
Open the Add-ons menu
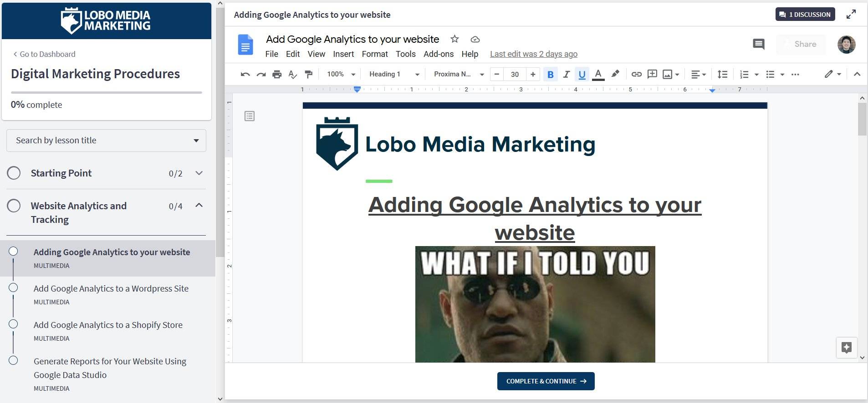(x=439, y=54)
